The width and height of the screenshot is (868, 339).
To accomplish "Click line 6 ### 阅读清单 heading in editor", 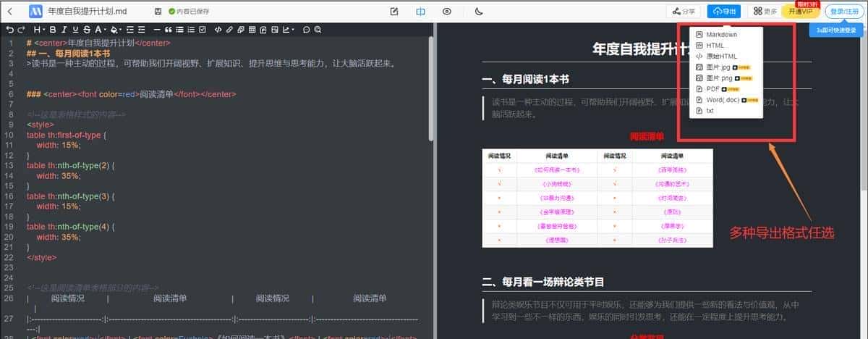I will pyautogui.click(x=131, y=94).
